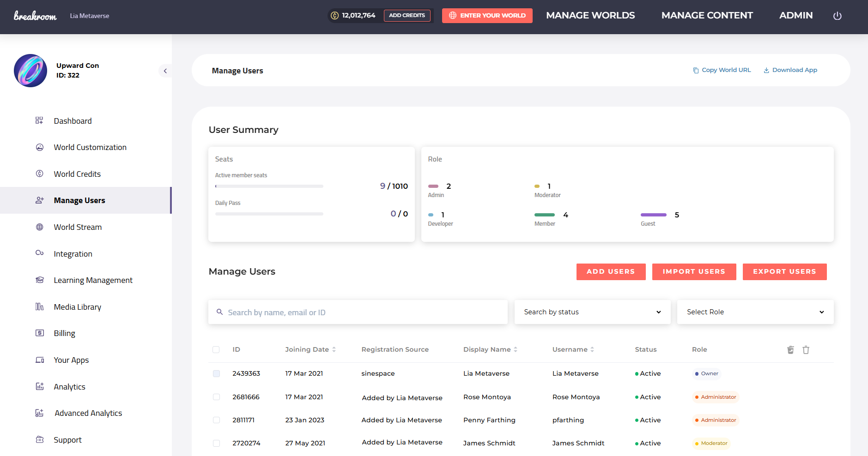Click the breakroom logo
868x456 pixels.
pos(35,16)
